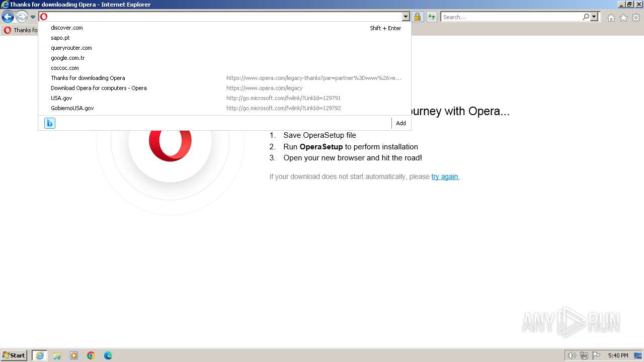
Task: Click the Opera favicon in the address bar
Action: [x=44, y=17]
